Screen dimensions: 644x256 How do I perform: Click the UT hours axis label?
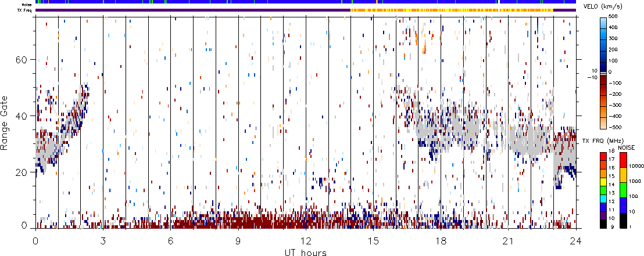tap(307, 252)
